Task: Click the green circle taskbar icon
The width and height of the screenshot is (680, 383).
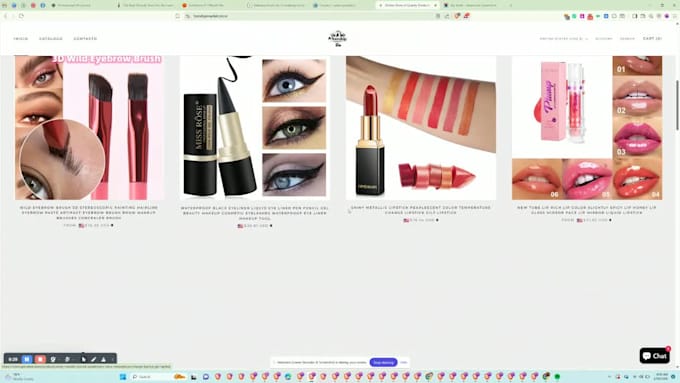Action: click(557, 376)
